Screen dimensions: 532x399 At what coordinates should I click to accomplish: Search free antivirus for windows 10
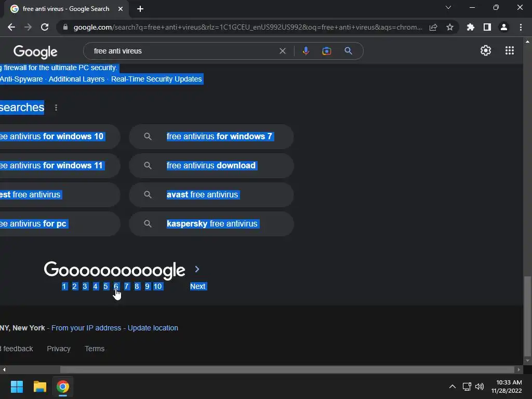pyautogui.click(x=60, y=137)
